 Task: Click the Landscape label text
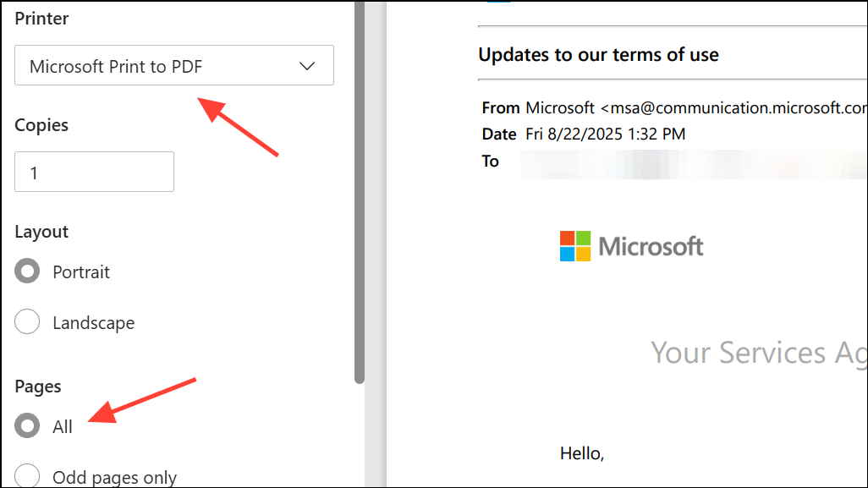(93, 322)
